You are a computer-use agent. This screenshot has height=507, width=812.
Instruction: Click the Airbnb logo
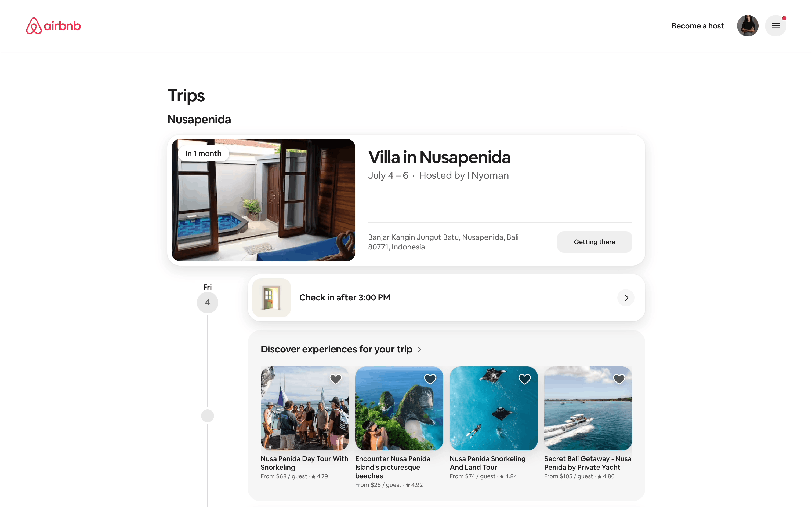(x=53, y=26)
